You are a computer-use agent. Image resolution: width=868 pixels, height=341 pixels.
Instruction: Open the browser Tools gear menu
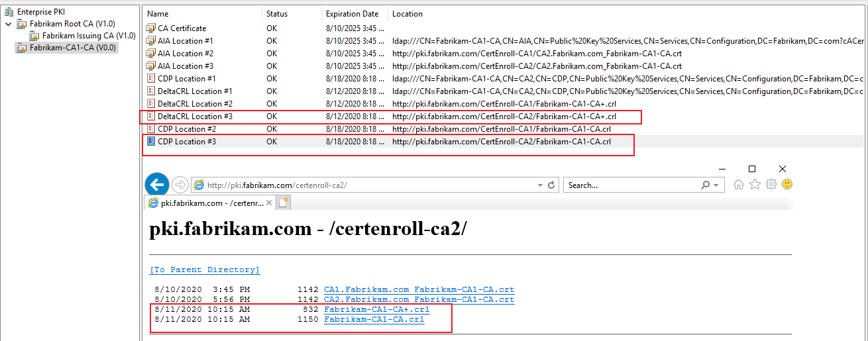click(771, 185)
